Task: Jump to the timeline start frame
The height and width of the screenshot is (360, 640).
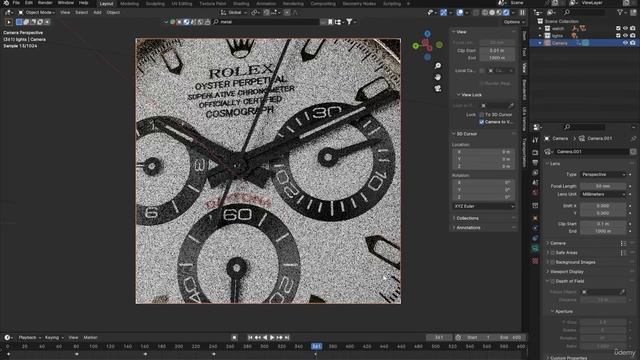Action: [250, 338]
